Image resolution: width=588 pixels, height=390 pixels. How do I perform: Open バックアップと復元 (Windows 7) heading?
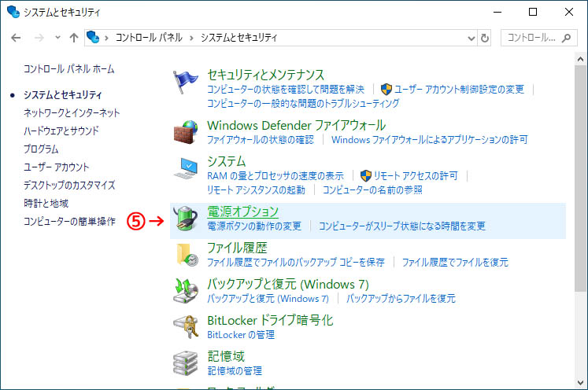click(288, 284)
